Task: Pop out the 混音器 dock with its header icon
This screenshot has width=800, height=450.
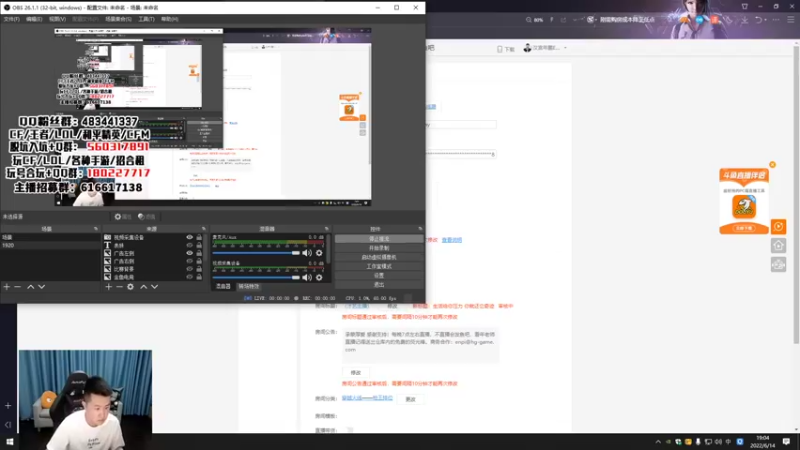Action: (x=327, y=229)
